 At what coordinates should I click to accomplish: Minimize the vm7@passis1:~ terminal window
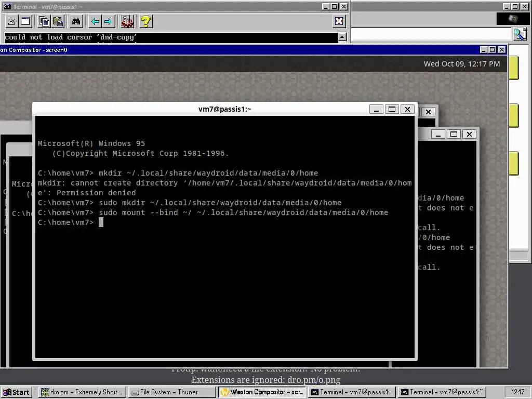pyautogui.click(x=376, y=109)
